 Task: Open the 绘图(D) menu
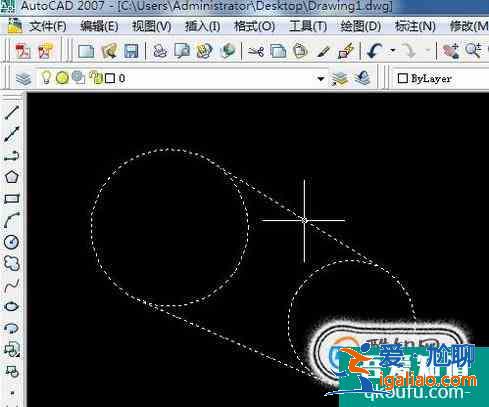(x=361, y=26)
